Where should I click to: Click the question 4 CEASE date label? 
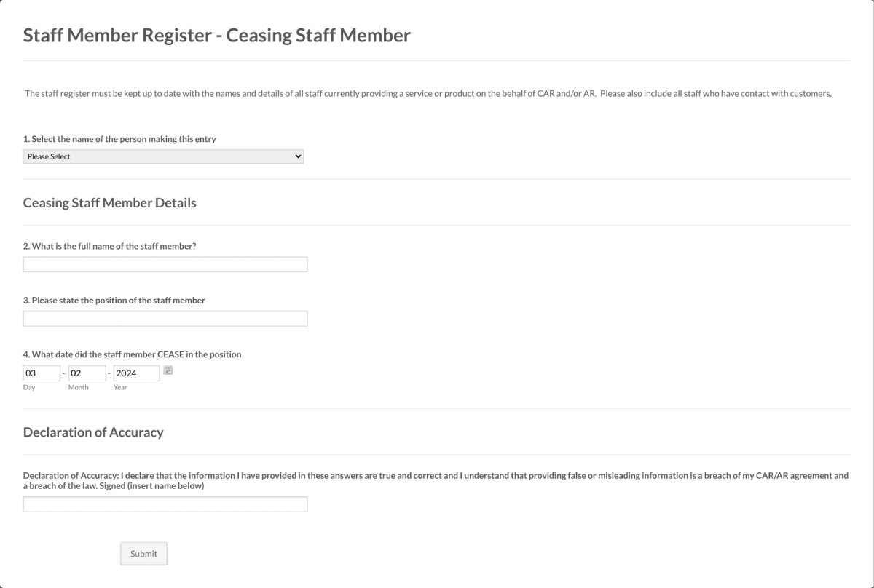[x=132, y=354]
